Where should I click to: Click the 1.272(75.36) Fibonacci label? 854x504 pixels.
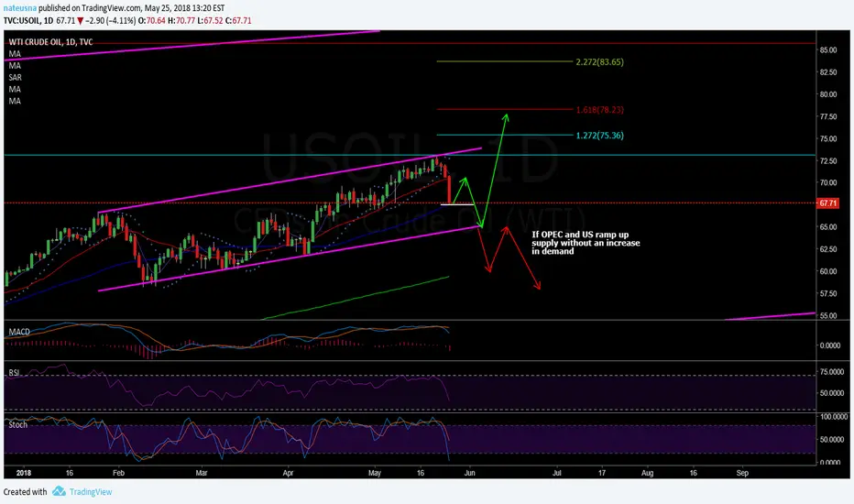click(599, 136)
